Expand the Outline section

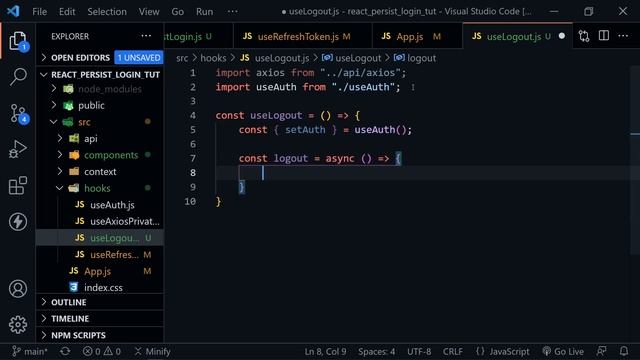tap(100, 302)
